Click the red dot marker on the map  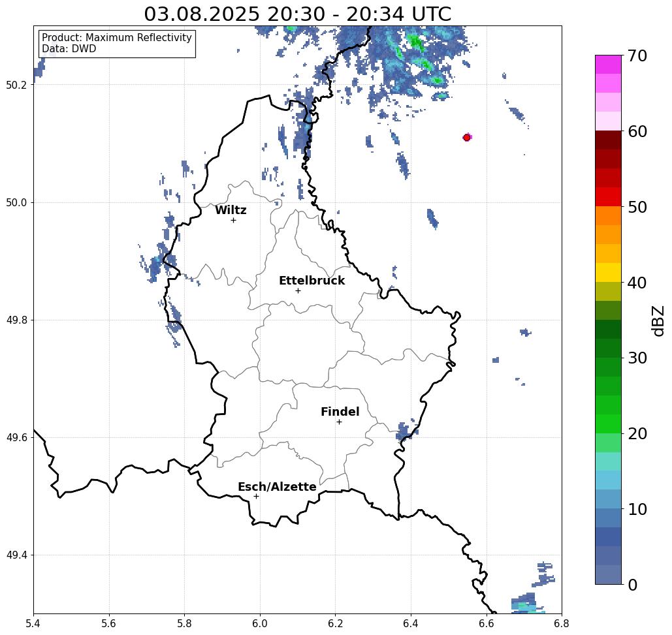pos(467,138)
